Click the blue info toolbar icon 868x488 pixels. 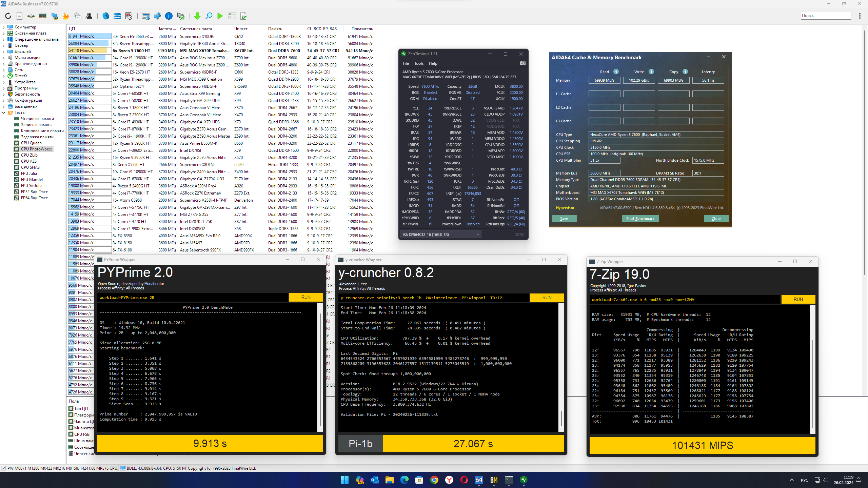coord(169,16)
